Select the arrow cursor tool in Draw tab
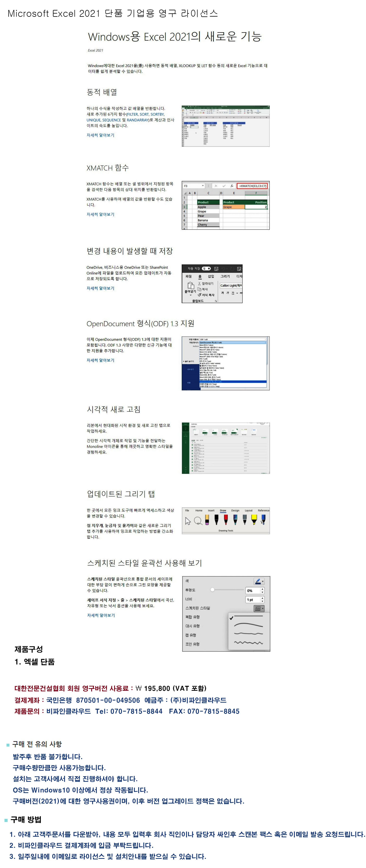This screenshot has height=868, width=366. [x=188, y=521]
